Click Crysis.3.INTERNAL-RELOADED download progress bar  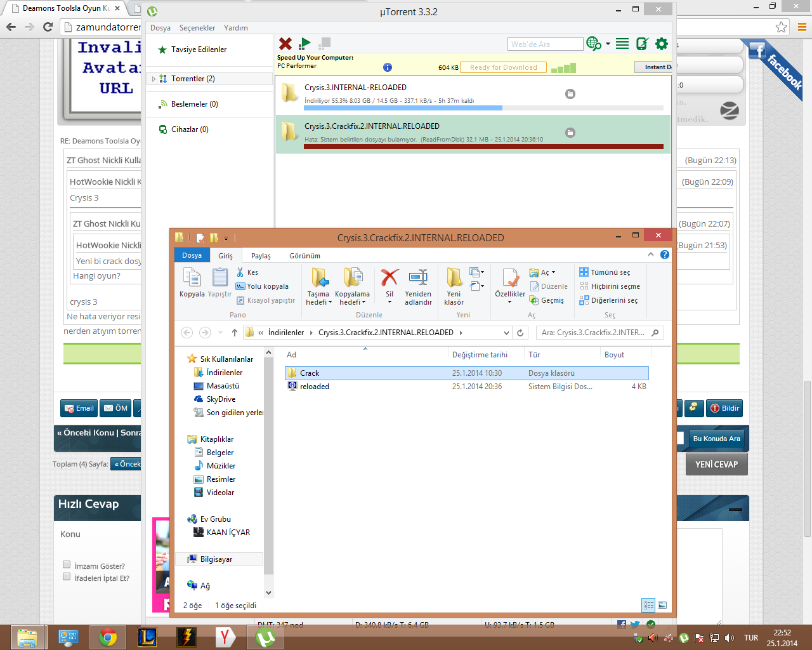click(484, 108)
